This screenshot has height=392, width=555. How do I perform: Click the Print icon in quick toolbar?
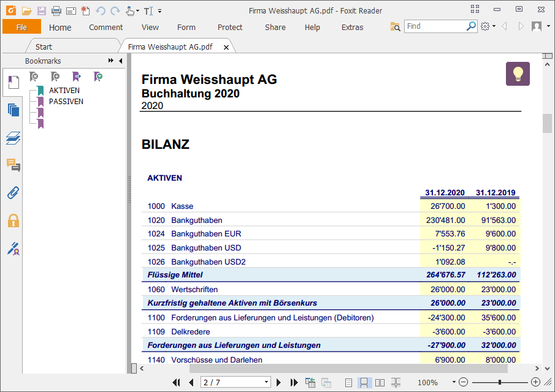coord(56,11)
